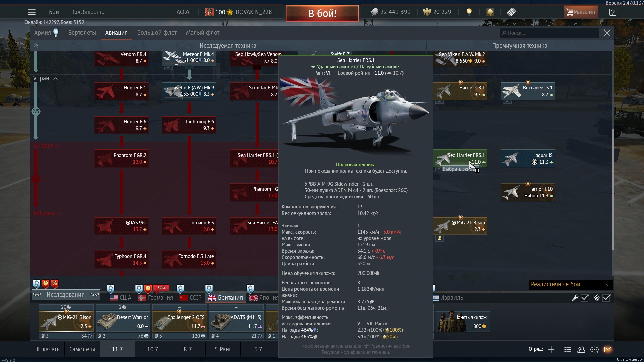
Task: Select the Harrier T.10 aircraft card
Action: pyautogui.click(x=528, y=192)
